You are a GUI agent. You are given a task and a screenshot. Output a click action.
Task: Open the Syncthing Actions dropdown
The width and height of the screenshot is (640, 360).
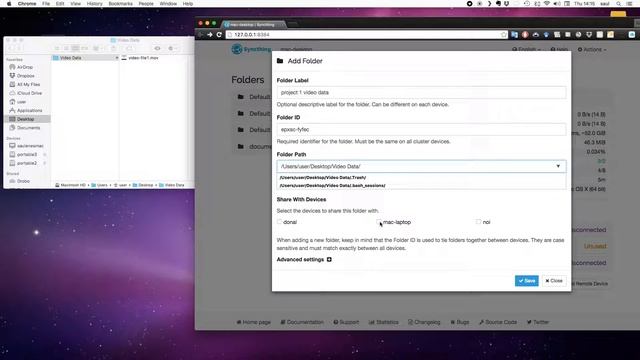tap(592, 49)
